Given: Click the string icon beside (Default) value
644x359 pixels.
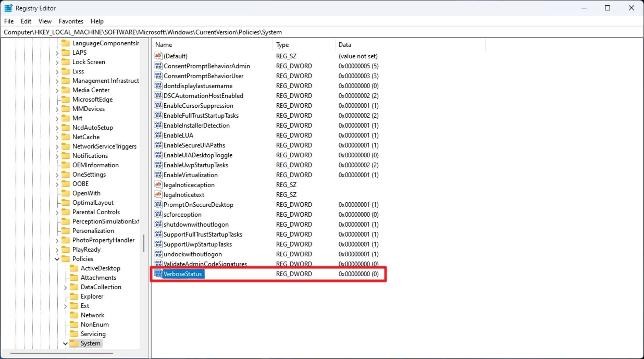Looking at the screenshot, I should 158,56.
